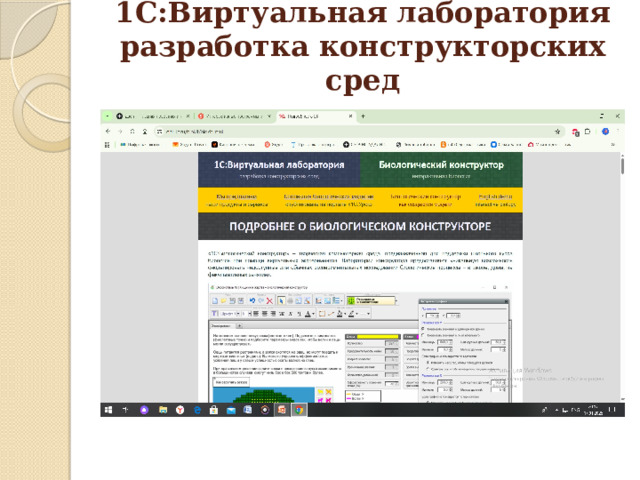Click the Chrome icon on the taskbar
The image size is (640, 480).
299,410
